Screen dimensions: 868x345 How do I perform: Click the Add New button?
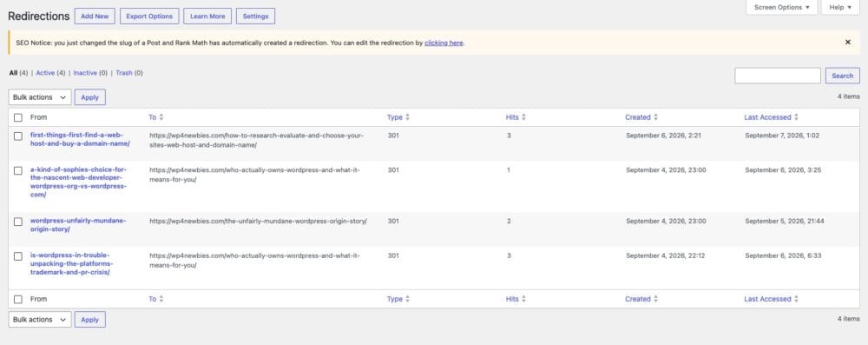[95, 17]
